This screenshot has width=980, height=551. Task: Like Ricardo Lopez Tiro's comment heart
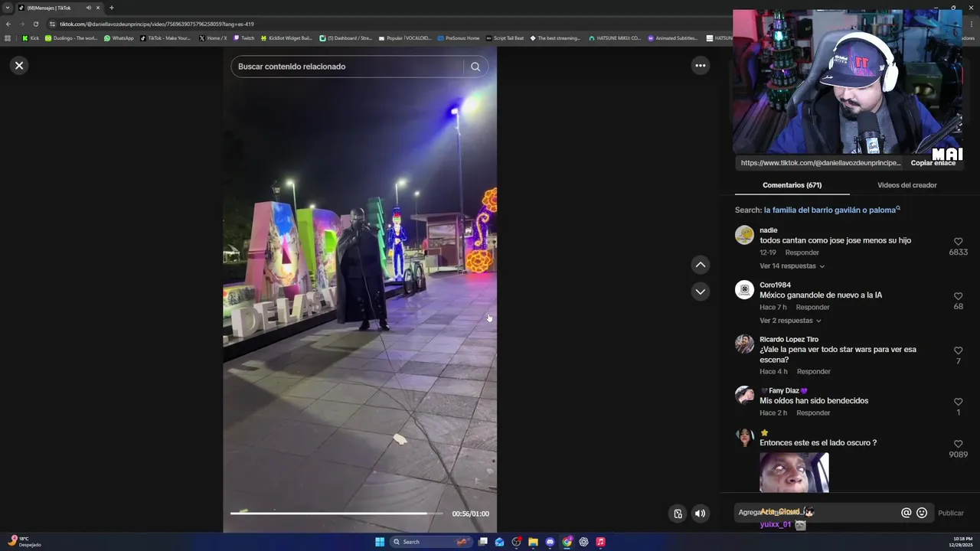pos(958,350)
